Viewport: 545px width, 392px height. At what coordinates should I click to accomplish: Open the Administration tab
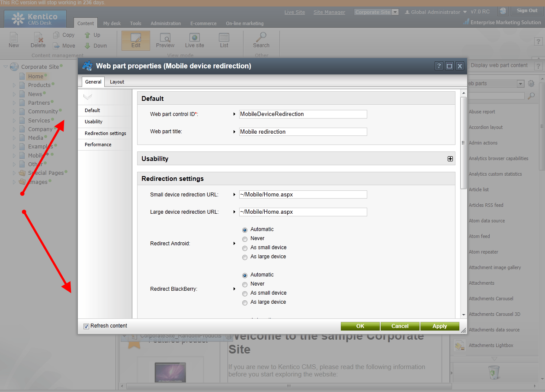[166, 23]
